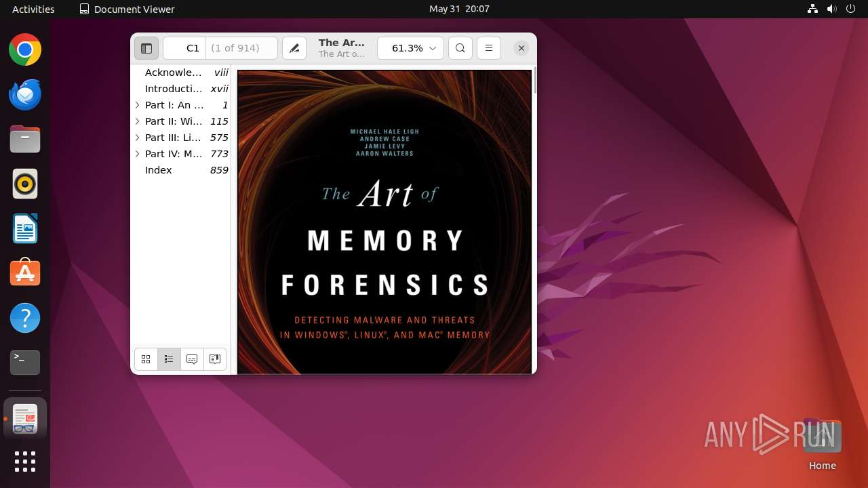Open the Document Viewer app menu in top bar
Viewport: 868px width, 488px height.
(x=127, y=9)
